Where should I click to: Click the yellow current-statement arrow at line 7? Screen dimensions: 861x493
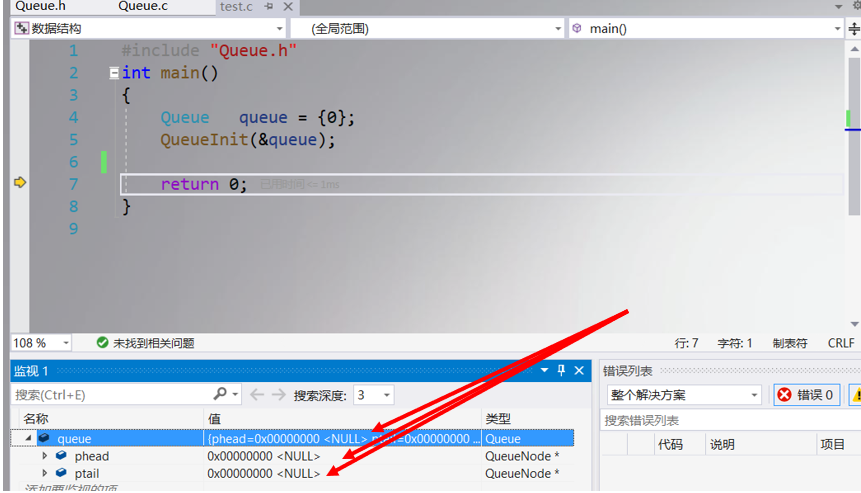point(20,182)
